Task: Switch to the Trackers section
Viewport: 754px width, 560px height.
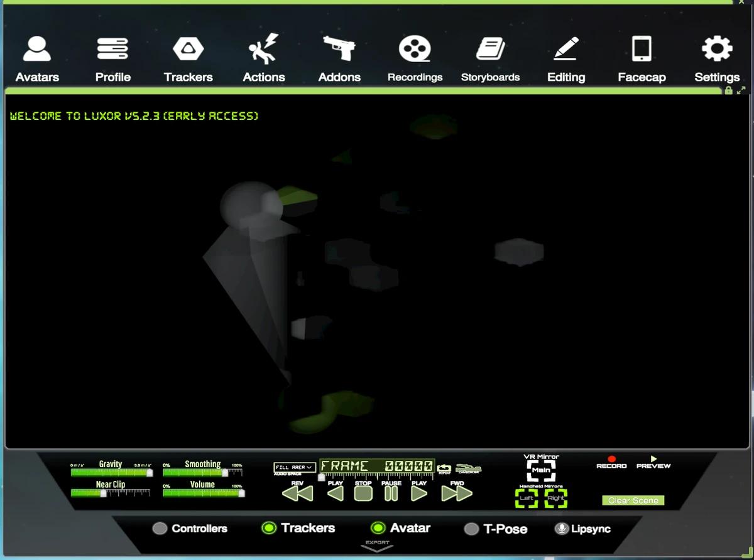Action: [x=188, y=57]
